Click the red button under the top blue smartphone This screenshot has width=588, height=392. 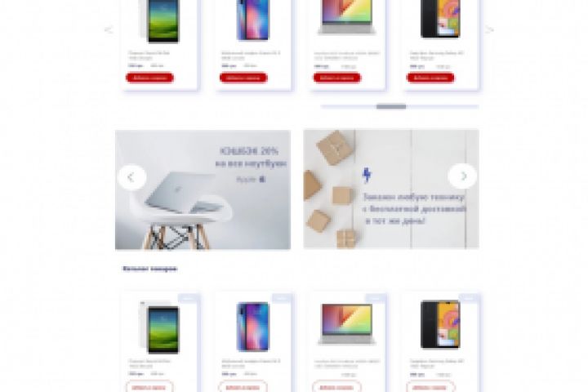click(x=243, y=78)
